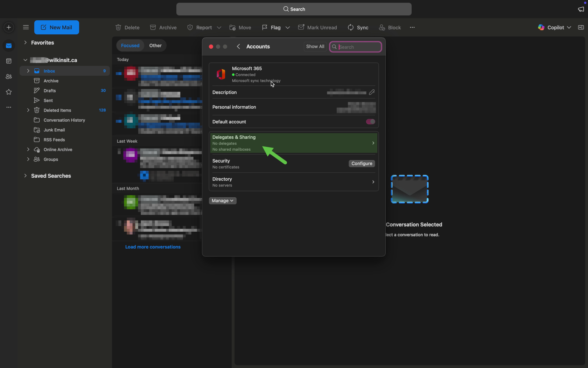588x368 pixels.
Task: Open the Flag options dropdown arrow
Action: pyautogui.click(x=288, y=27)
